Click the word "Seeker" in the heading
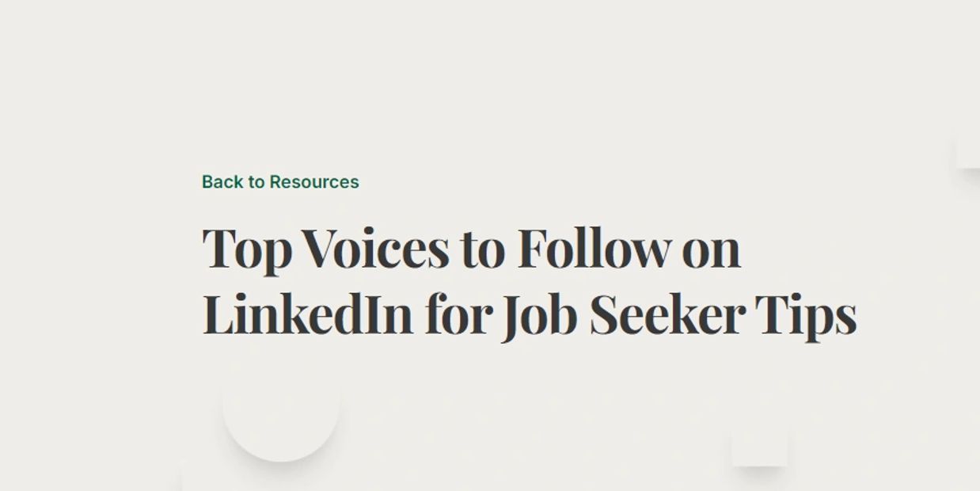This screenshot has width=980, height=491. [x=667, y=314]
